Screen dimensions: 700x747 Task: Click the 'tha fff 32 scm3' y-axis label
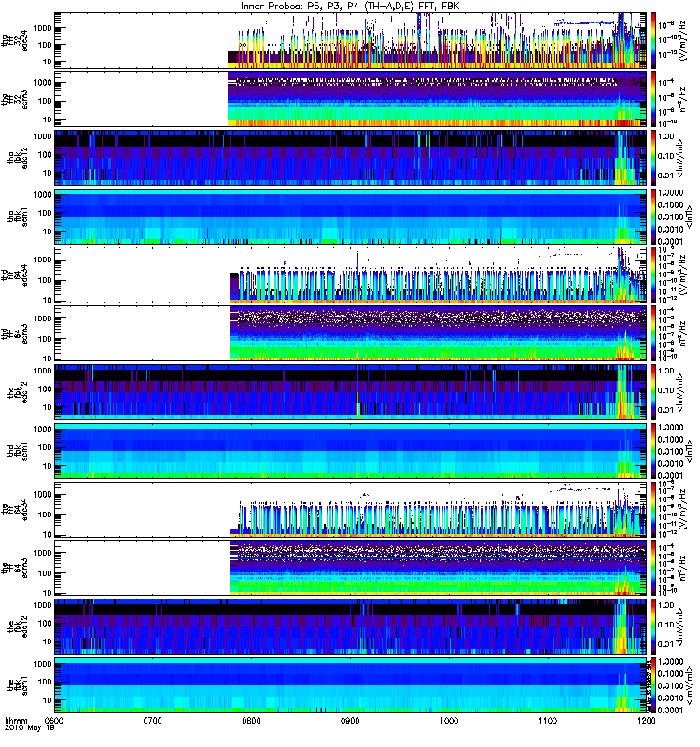15,99
